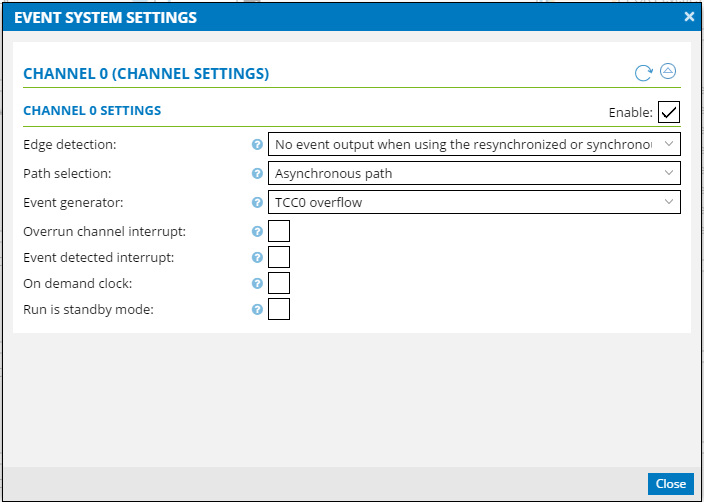Click help icon beside On demand clock
704x502 pixels.
pos(257,283)
